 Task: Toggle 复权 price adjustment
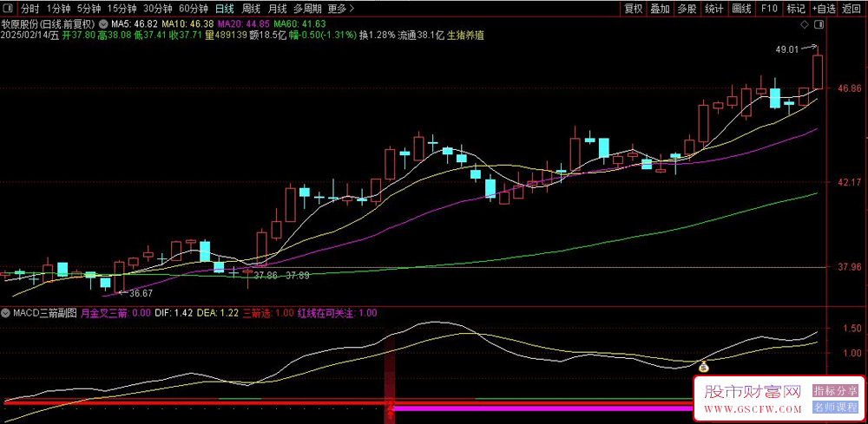click(634, 9)
